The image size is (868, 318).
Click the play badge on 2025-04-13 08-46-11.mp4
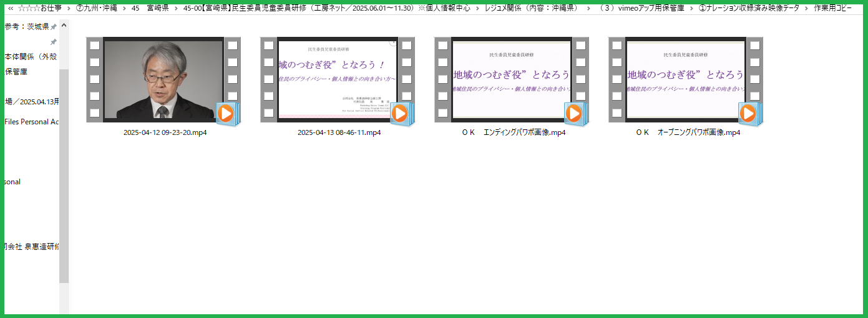pyautogui.click(x=401, y=114)
